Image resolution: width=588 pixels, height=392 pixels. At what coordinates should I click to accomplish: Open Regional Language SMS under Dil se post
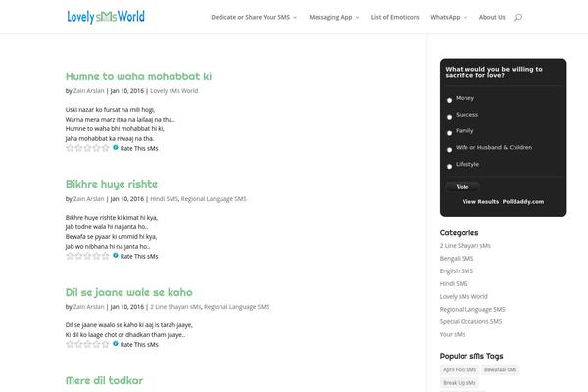pos(236,307)
